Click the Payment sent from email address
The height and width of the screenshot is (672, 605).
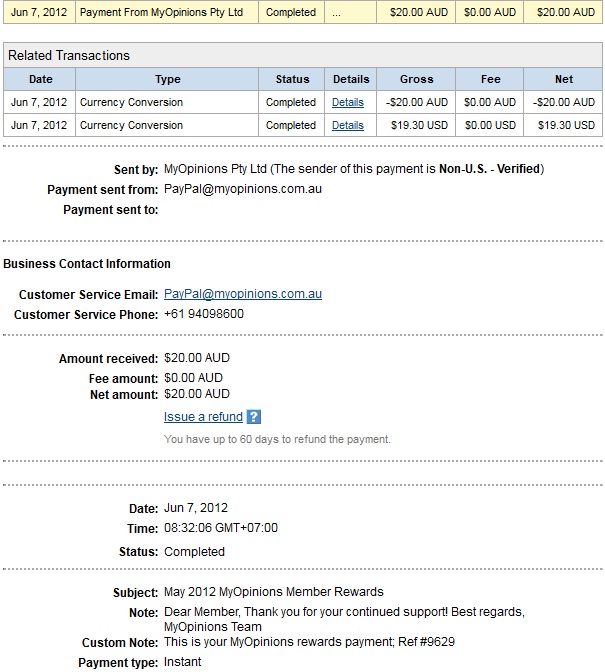(x=243, y=189)
